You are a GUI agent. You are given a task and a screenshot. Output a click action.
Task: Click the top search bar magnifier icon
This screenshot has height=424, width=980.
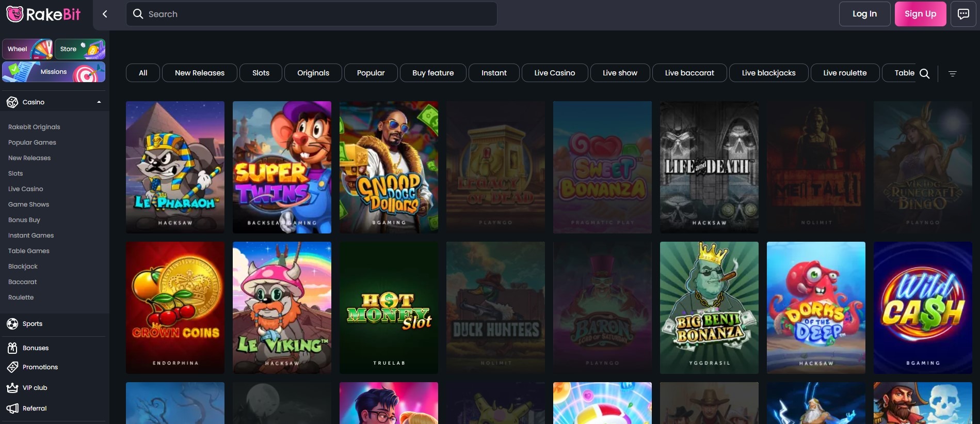pyautogui.click(x=138, y=14)
